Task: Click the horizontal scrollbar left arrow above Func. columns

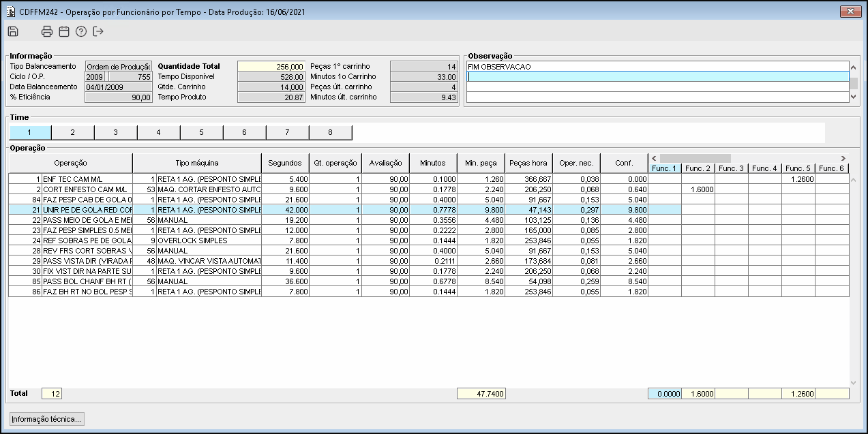Action: tap(655, 158)
